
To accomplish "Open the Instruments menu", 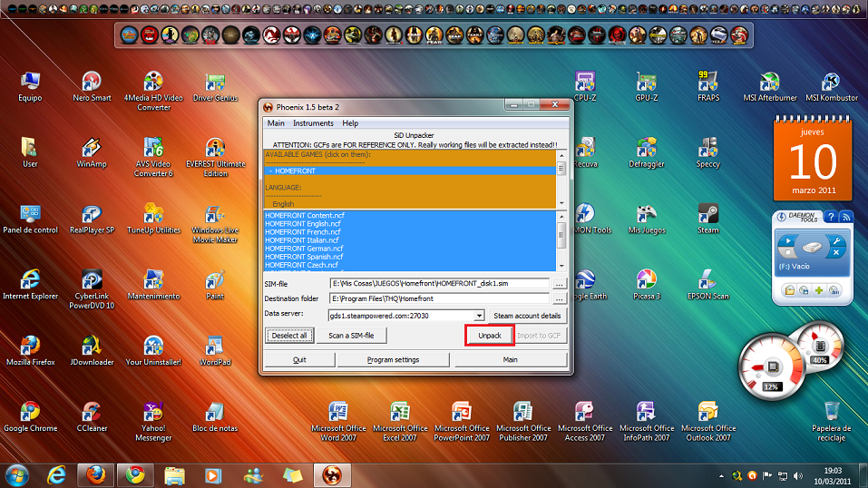I will pyautogui.click(x=313, y=123).
